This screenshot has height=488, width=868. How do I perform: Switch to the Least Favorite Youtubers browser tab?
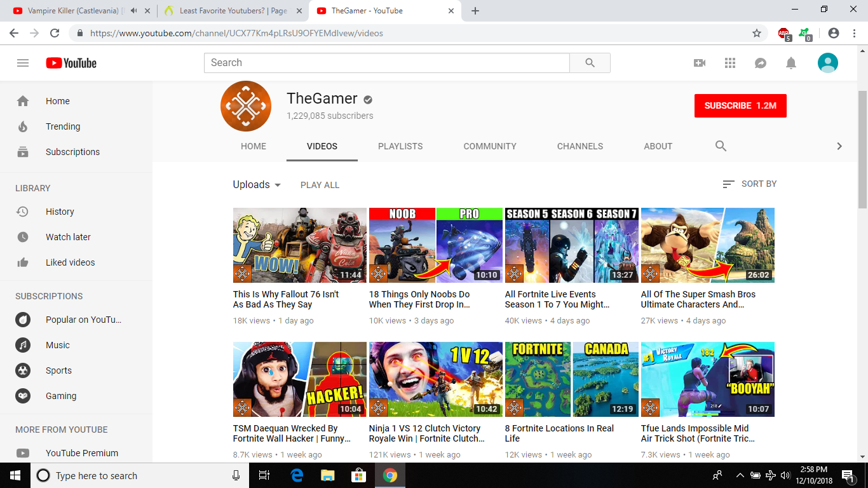tap(233, 11)
